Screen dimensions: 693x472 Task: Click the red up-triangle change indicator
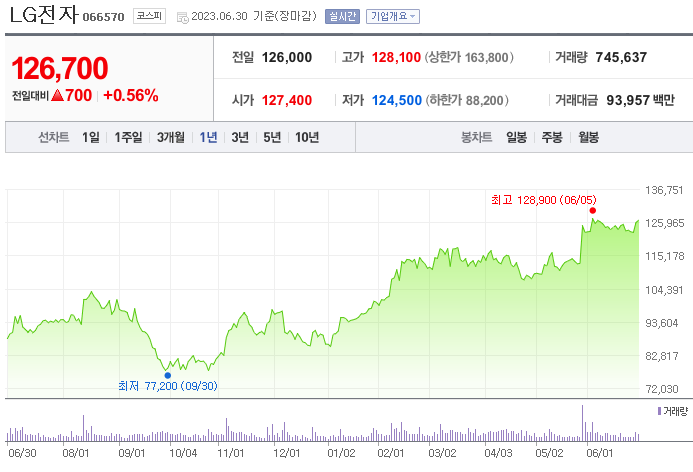(x=57, y=95)
